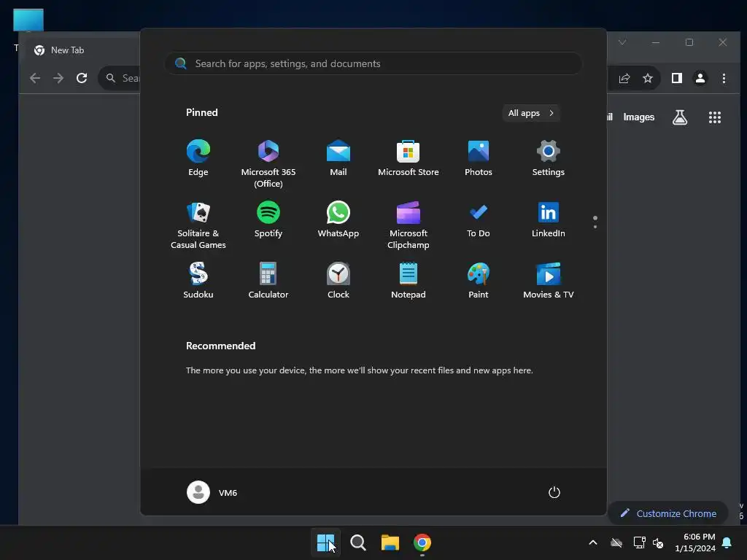Click the OneDrive cloud tray icon
747x560 pixels.
click(x=616, y=542)
